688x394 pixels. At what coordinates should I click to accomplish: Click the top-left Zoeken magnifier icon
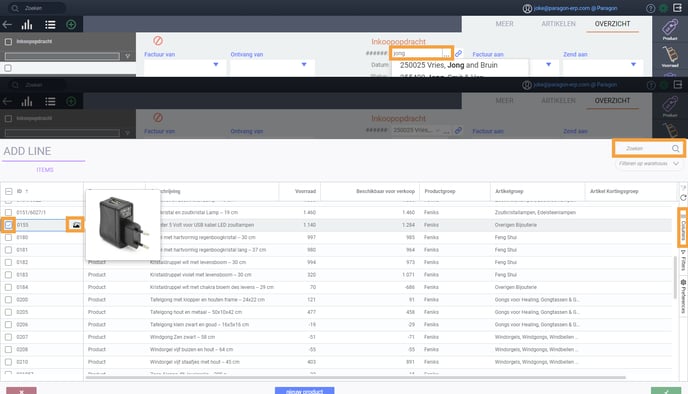[x=15, y=8]
